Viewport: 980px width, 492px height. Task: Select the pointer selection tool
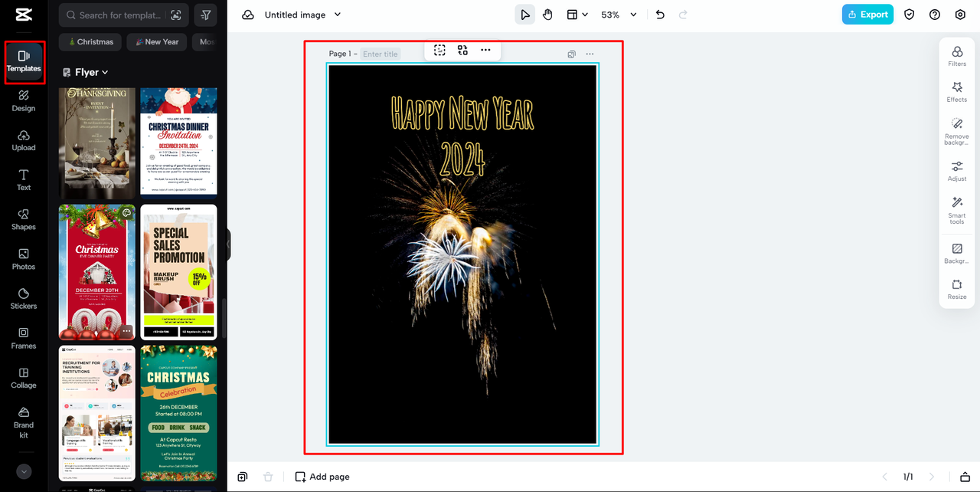(524, 15)
